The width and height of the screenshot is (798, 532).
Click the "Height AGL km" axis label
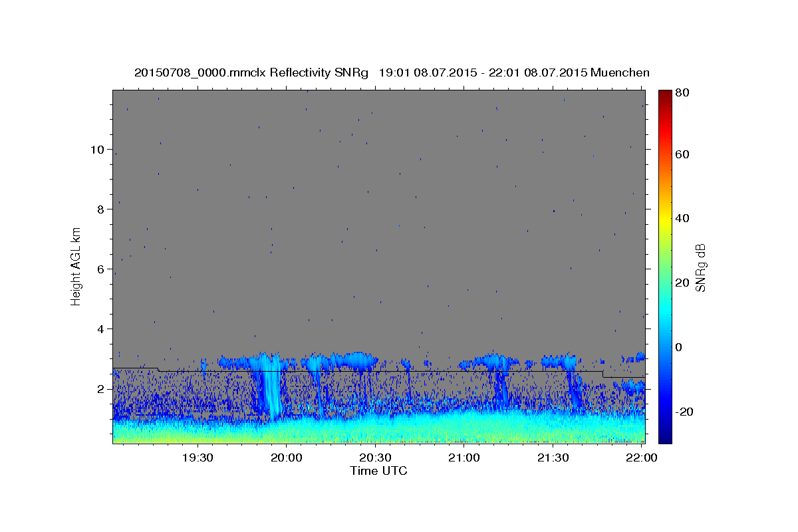click(76, 266)
